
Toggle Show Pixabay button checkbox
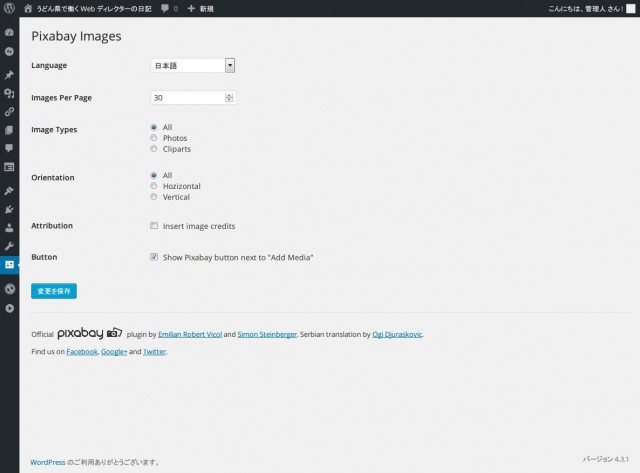pyautogui.click(x=154, y=257)
